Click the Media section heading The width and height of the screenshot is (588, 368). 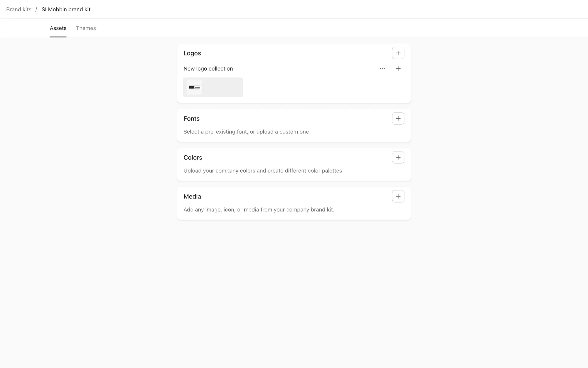coord(192,197)
